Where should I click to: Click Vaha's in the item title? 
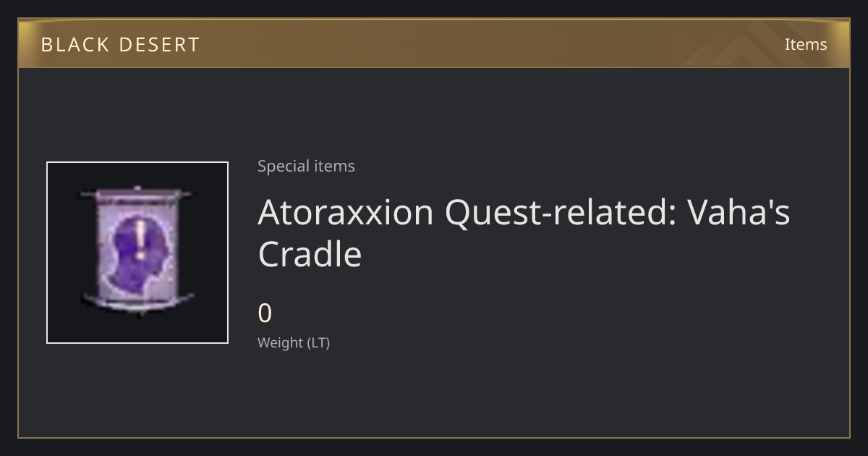(x=739, y=212)
